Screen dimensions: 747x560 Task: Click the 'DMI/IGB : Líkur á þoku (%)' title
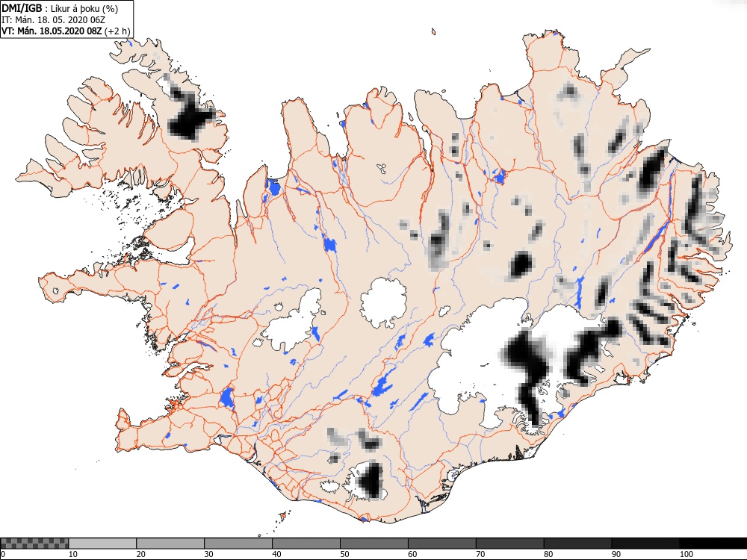60,8
